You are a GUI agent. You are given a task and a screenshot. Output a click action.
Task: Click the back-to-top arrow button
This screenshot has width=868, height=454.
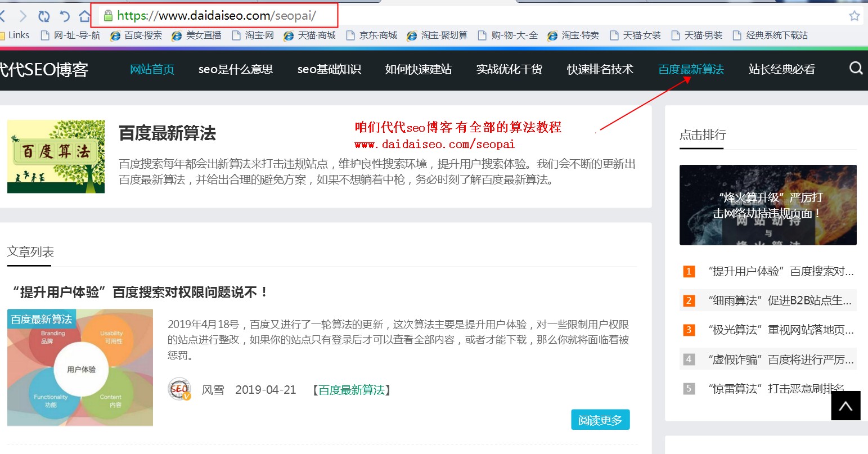(x=845, y=406)
